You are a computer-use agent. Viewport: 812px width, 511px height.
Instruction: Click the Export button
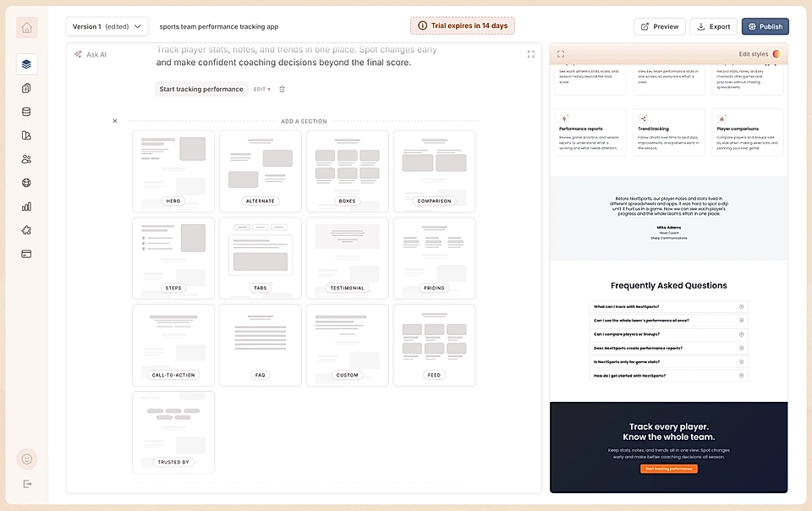713,26
